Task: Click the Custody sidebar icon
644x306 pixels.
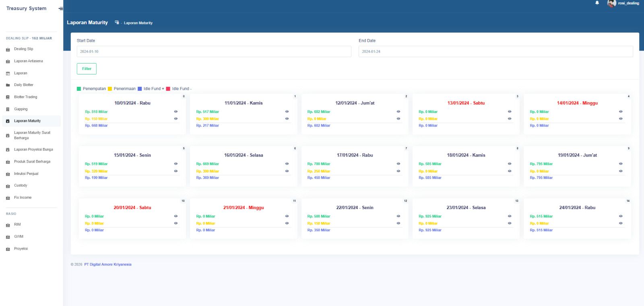Action: 8,186
